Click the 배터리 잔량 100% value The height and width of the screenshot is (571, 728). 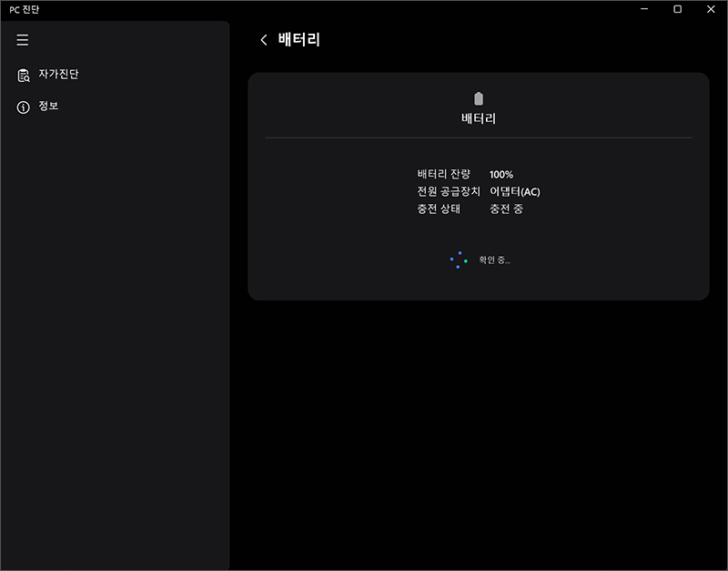[x=501, y=174]
